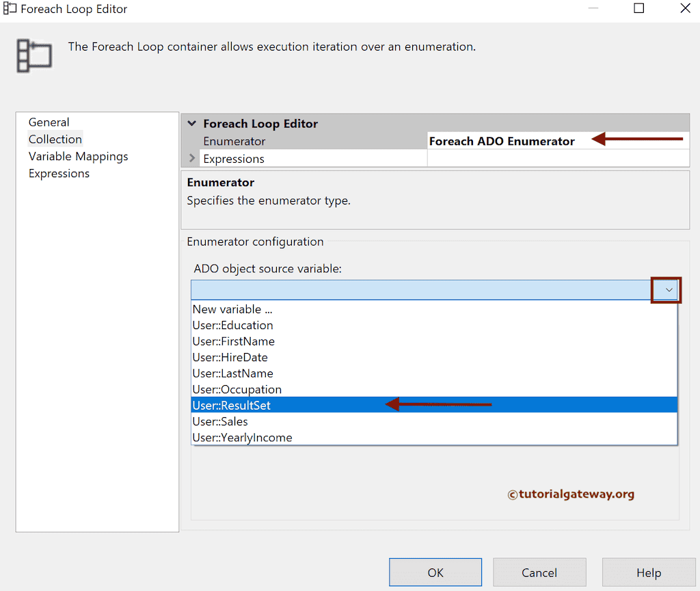Screen dimensions: 700x591
Task: Select the User::FirstName variable
Action: (x=234, y=341)
